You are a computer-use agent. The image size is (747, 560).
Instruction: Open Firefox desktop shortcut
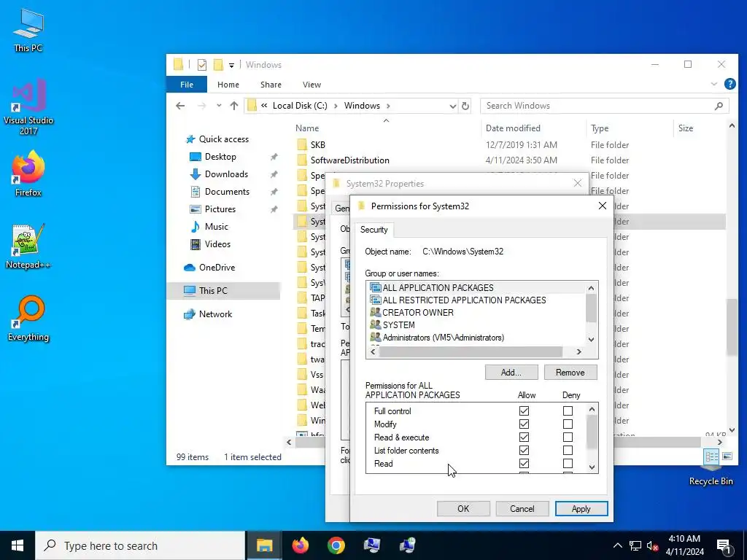28,174
